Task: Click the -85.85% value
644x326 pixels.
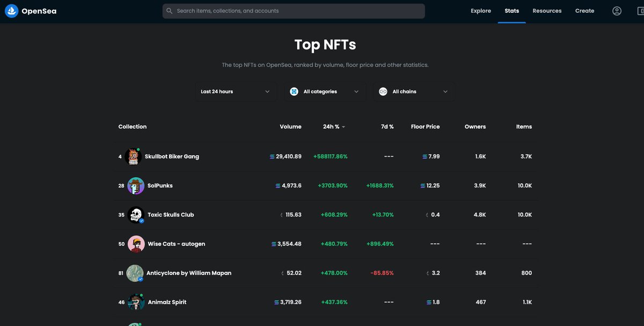Action: click(x=382, y=273)
